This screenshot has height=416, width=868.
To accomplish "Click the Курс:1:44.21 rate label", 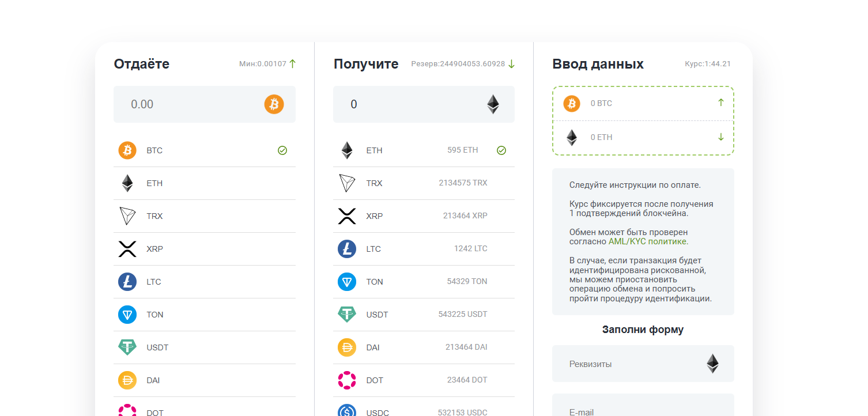I will tap(708, 64).
